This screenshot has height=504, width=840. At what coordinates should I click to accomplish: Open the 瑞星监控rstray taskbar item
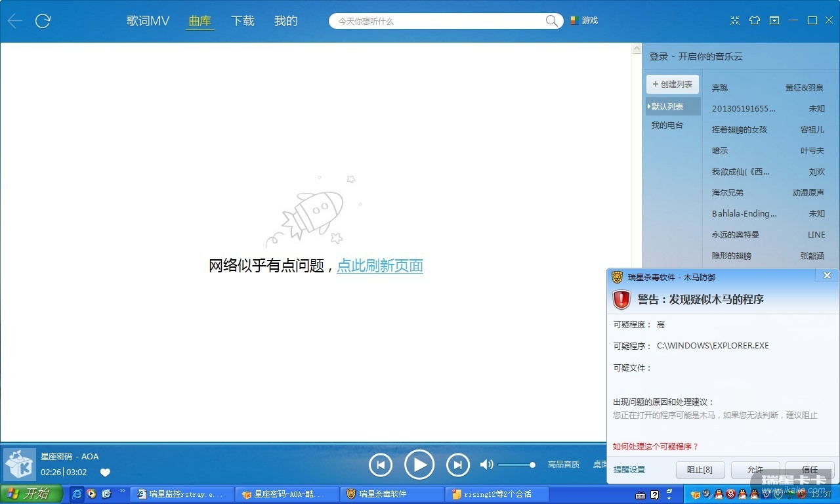pos(182,494)
